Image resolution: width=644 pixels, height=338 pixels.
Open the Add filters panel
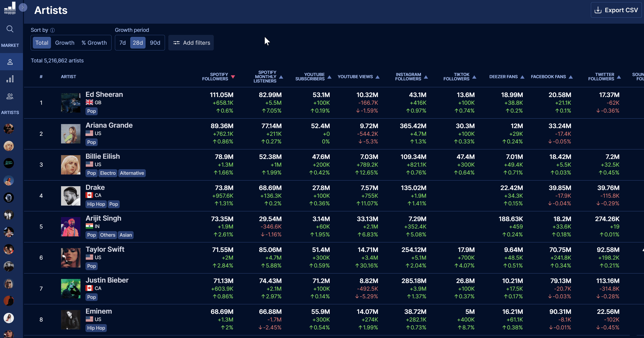point(191,43)
